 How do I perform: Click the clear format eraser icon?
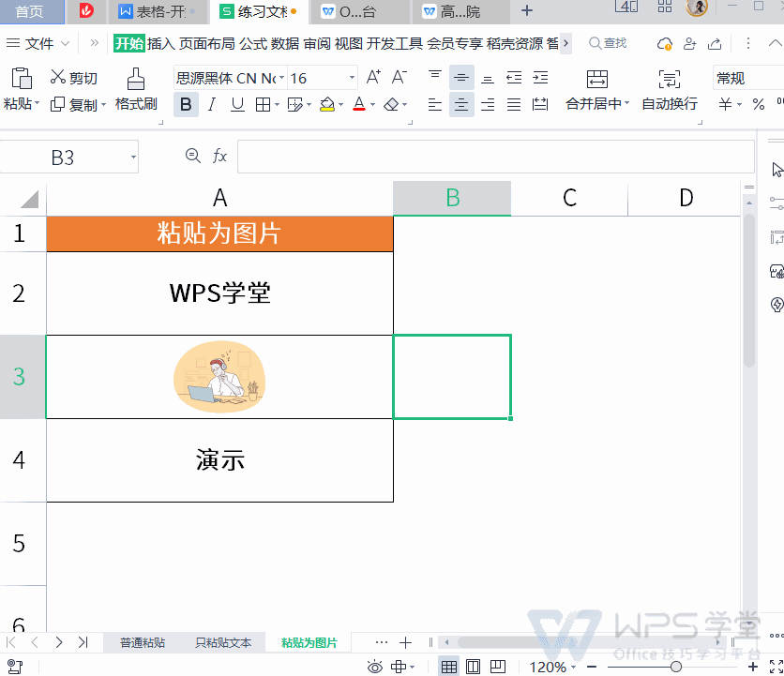[x=391, y=104]
